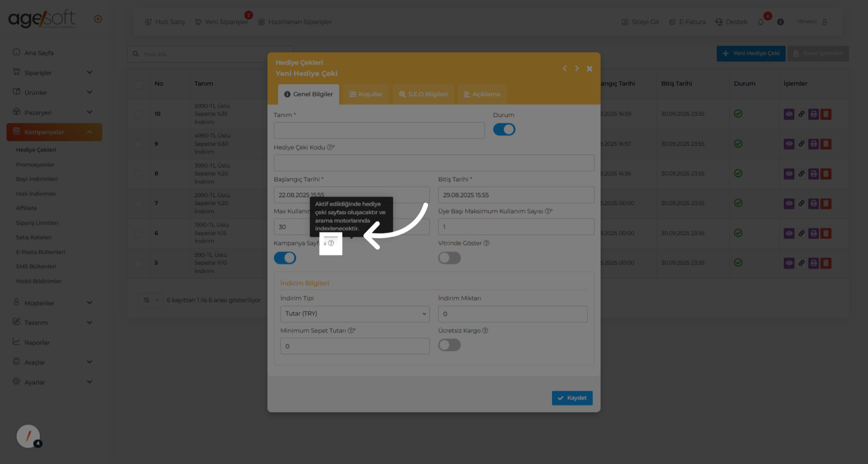Open the İndirim Tipi dropdown showing Tutar (TRY)
The width and height of the screenshot is (868, 464).
355,314
